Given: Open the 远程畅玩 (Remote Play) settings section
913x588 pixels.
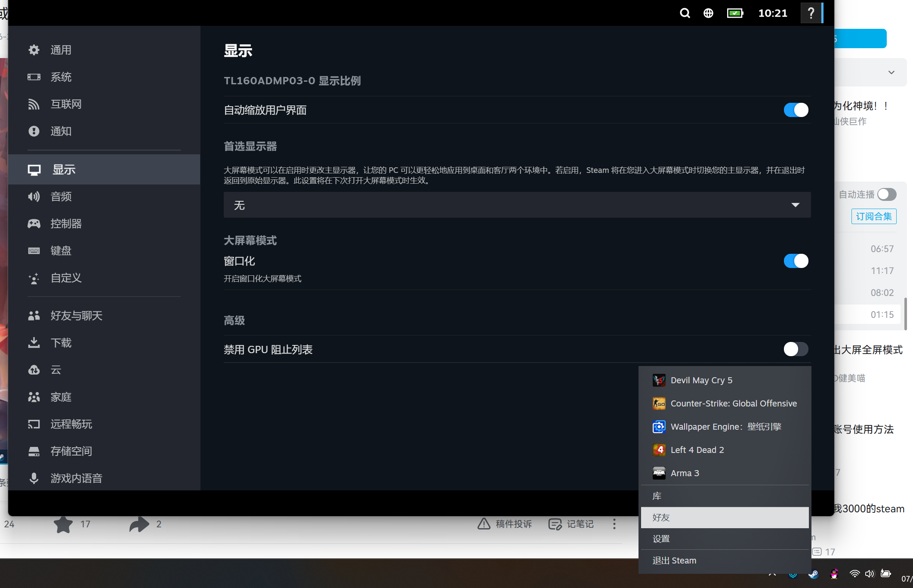Looking at the screenshot, I should tap(71, 424).
